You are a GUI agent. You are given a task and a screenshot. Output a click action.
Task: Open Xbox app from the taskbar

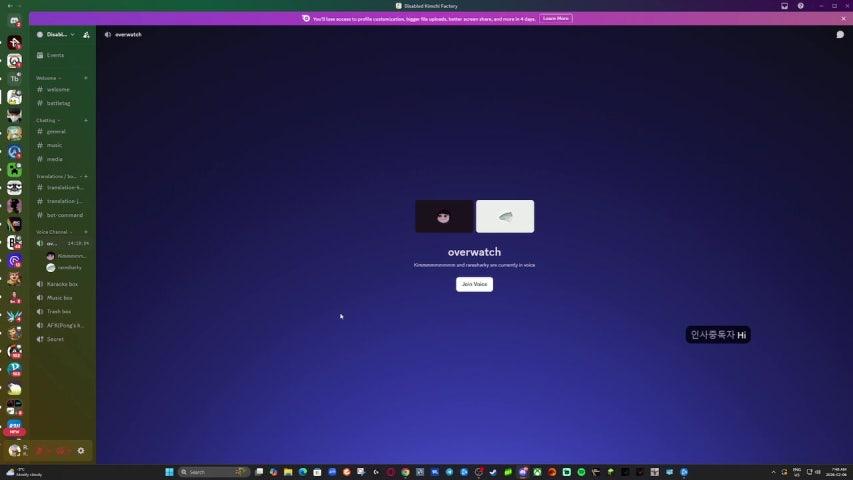pyautogui.click(x=537, y=472)
